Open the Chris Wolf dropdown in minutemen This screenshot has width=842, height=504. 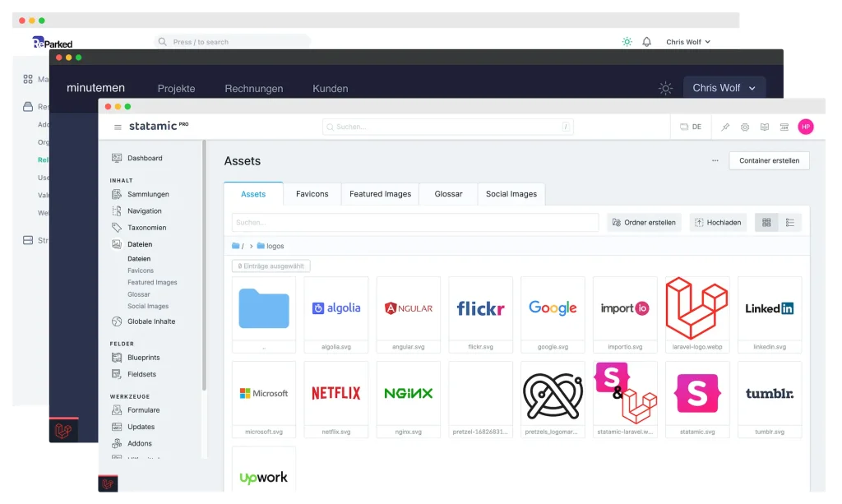[x=724, y=88]
